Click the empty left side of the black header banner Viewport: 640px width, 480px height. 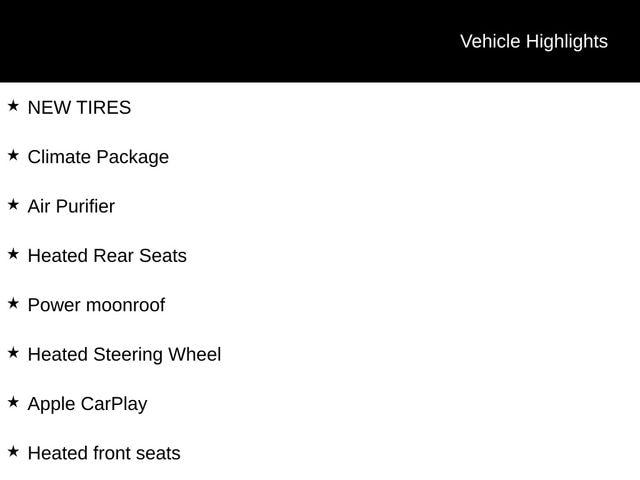coord(150,41)
